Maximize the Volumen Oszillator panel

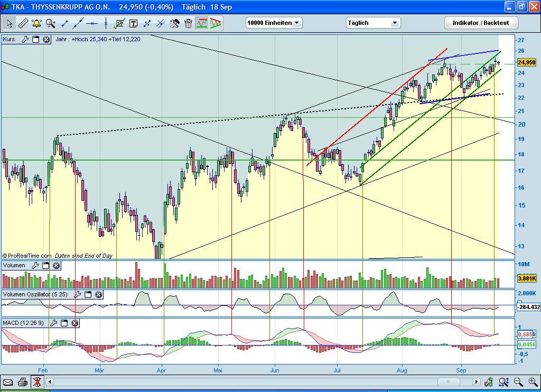click(88, 294)
